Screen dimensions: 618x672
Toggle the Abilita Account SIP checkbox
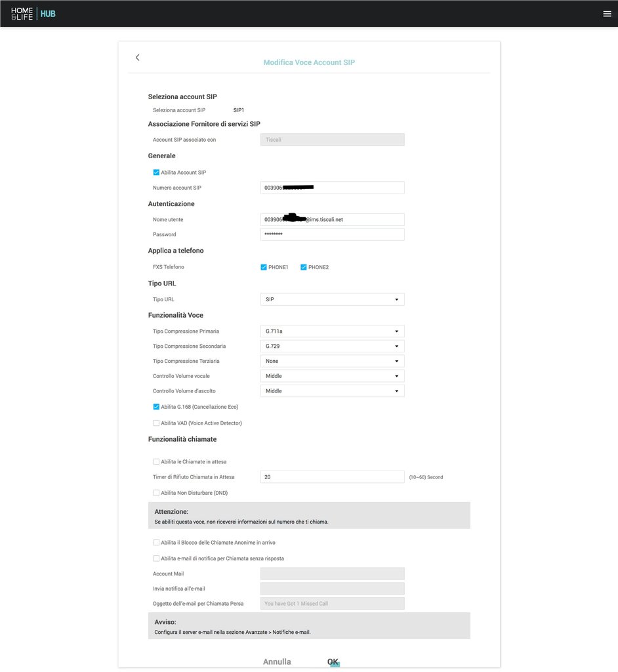(156, 173)
